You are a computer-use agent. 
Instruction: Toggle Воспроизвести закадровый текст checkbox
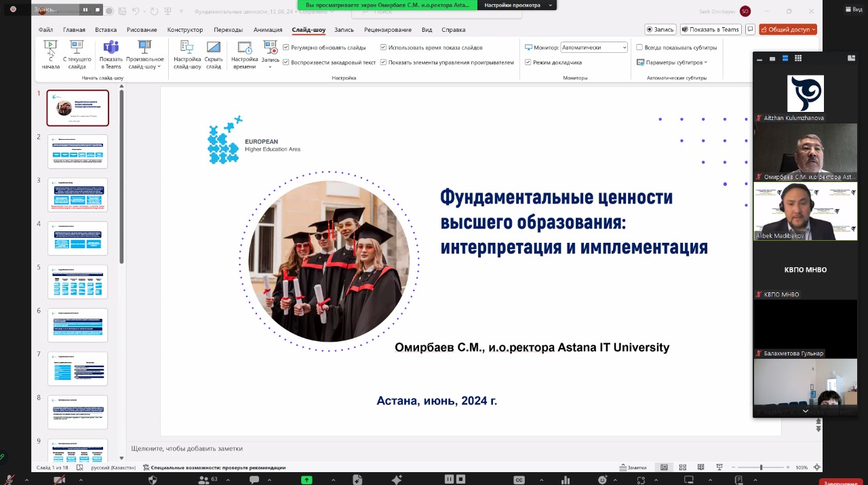click(x=286, y=62)
